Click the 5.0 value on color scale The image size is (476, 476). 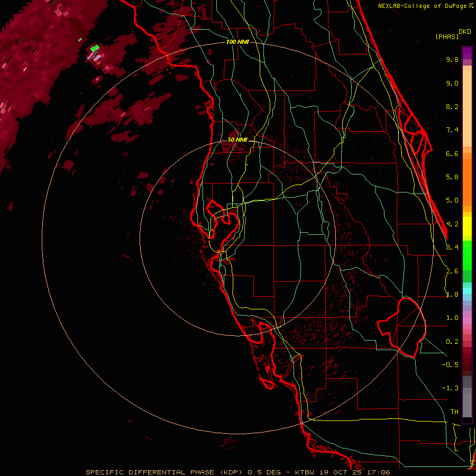(452, 200)
